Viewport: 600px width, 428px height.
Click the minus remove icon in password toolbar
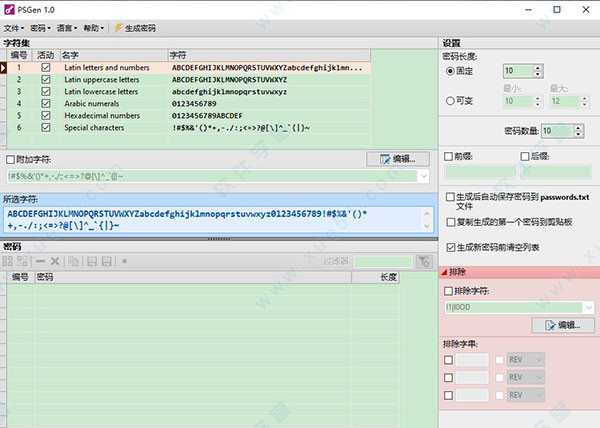40,262
